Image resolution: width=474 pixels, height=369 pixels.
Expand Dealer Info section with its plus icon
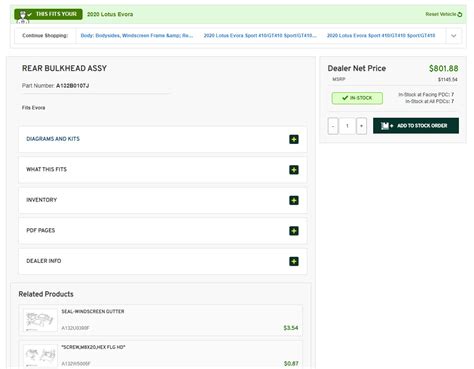tap(294, 261)
